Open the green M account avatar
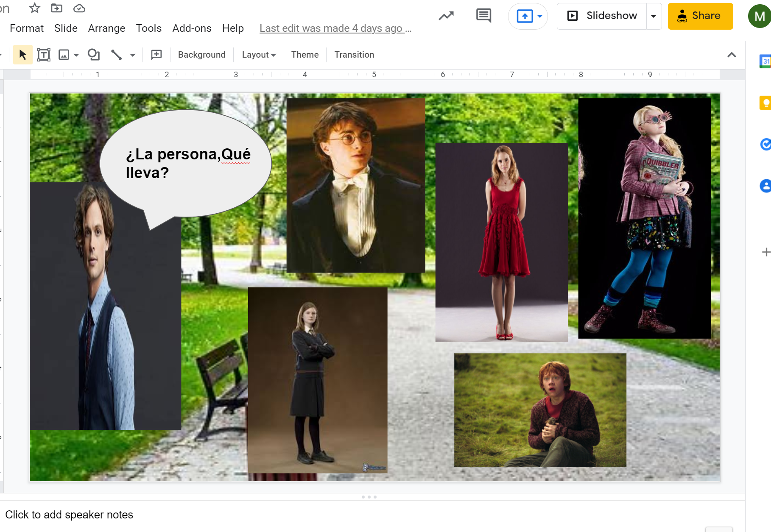This screenshot has height=532, width=771. tap(760, 16)
